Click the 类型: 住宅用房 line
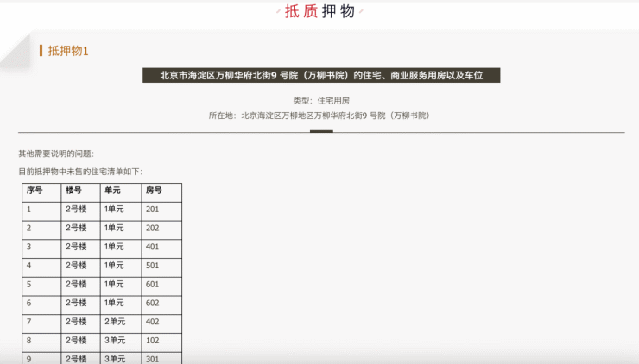 click(321, 101)
